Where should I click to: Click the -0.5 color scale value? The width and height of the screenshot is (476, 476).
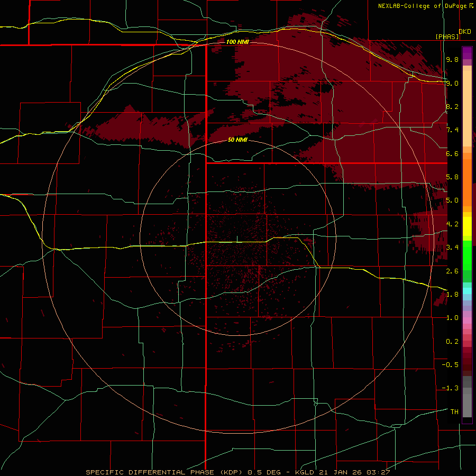(450, 365)
